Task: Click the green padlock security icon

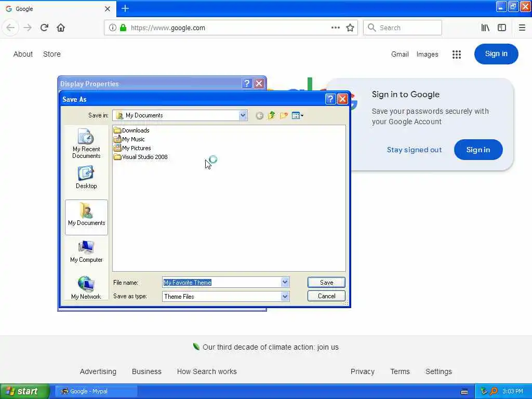Action: 123,28
